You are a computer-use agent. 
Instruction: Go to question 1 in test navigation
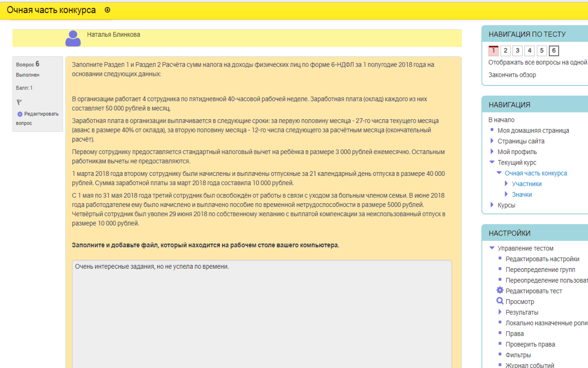(493, 50)
